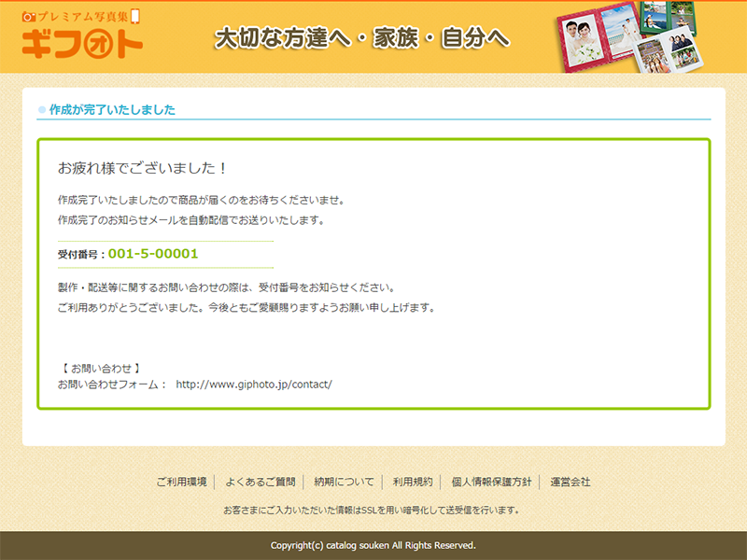Screen dimensions: 747x560
Task: Click the お疲れ様でございました！ message
Action: [x=143, y=168]
